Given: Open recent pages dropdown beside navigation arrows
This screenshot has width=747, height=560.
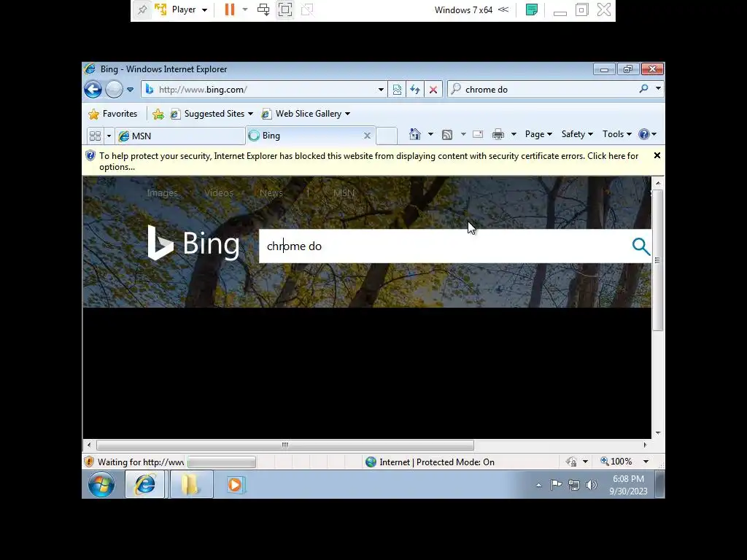Looking at the screenshot, I should tap(130, 89).
